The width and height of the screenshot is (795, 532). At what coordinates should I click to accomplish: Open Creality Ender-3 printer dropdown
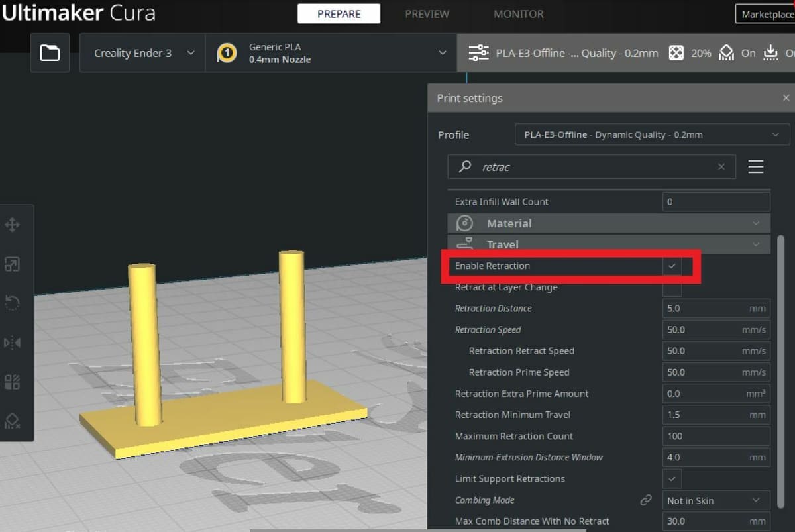[142, 53]
